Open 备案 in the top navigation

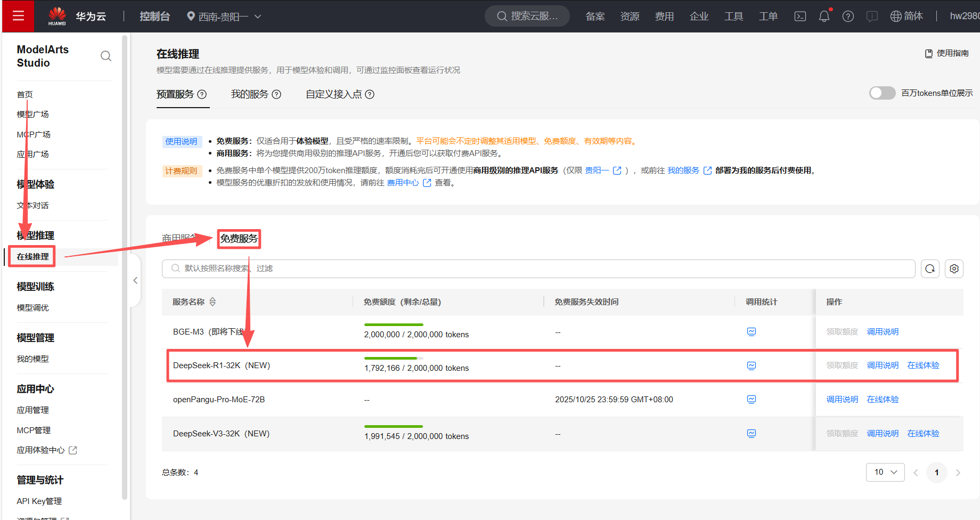tap(595, 17)
